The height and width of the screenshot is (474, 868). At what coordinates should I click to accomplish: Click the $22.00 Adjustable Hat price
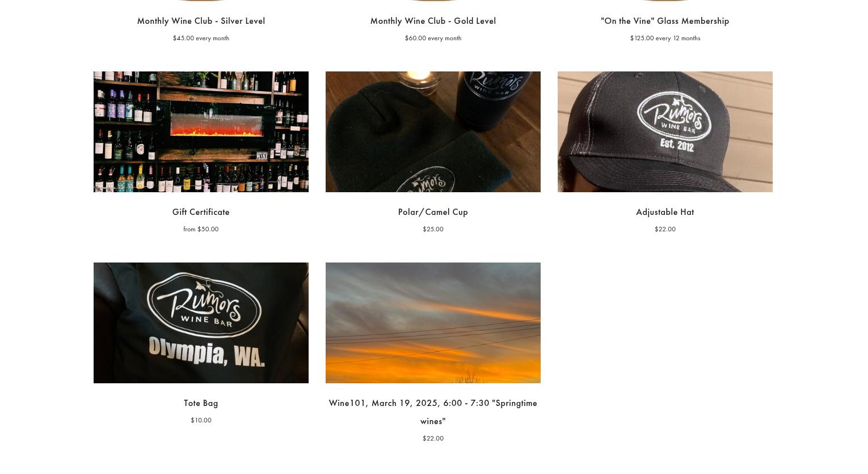pyautogui.click(x=665, y=229)
